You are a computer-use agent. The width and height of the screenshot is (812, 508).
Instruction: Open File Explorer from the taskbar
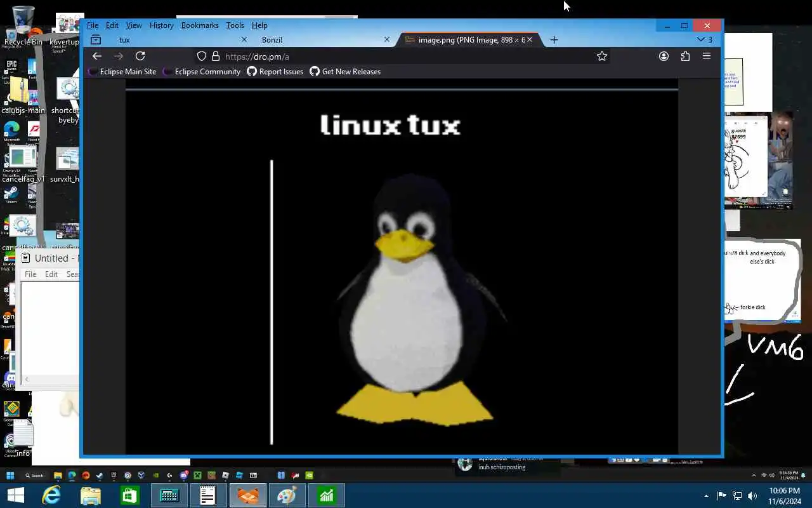tap(91, 495)
